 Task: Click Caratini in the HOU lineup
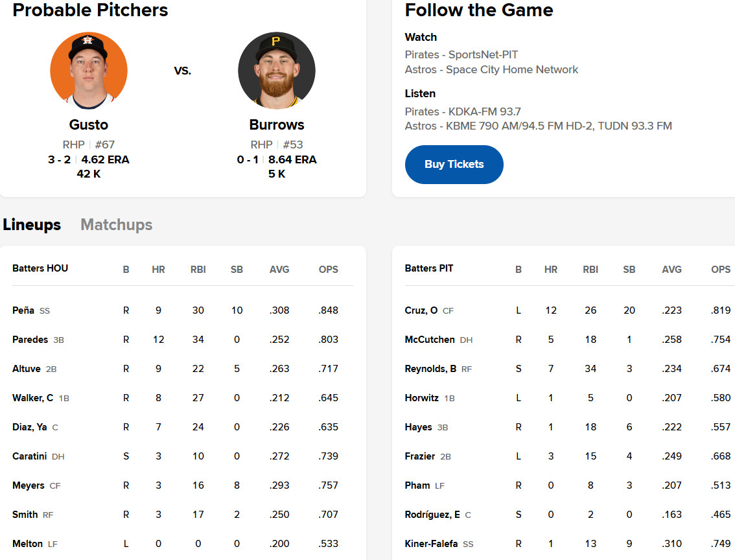[x=30, y=456]
